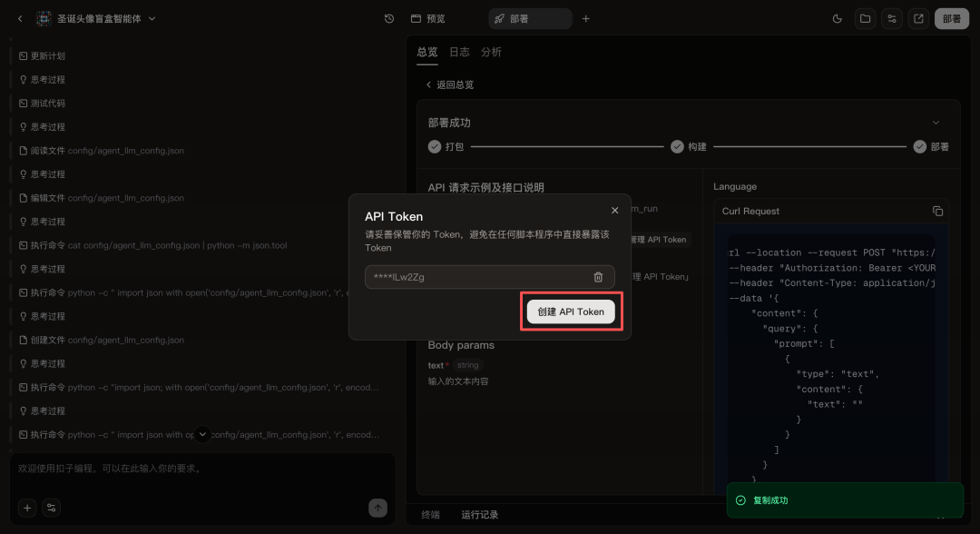
Task: Click the plus attachment icon in chat box
Action: [27, 508]
